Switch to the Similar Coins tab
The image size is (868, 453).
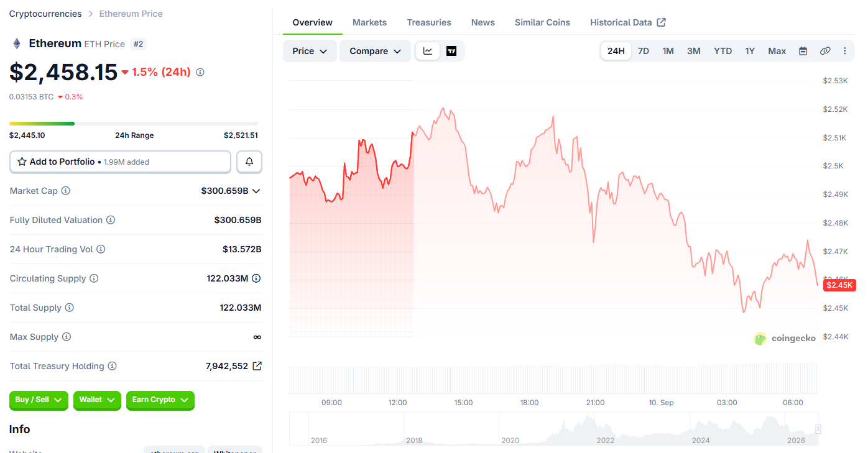pos(542,22)
